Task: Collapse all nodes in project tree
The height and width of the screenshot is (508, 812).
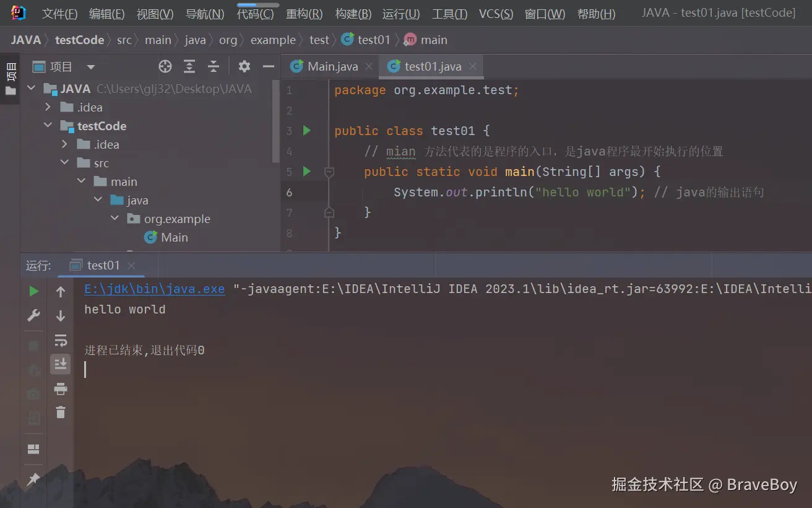Action: point(214,66)
